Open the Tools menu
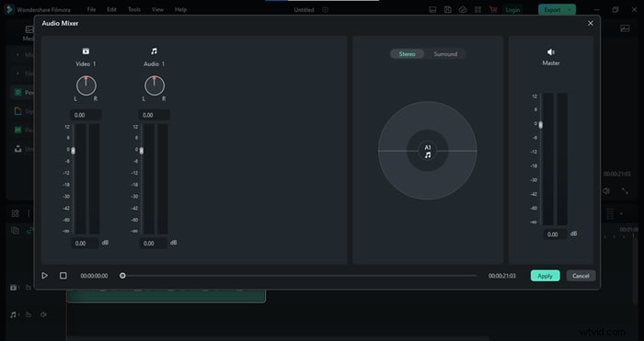 click(134, 9)
